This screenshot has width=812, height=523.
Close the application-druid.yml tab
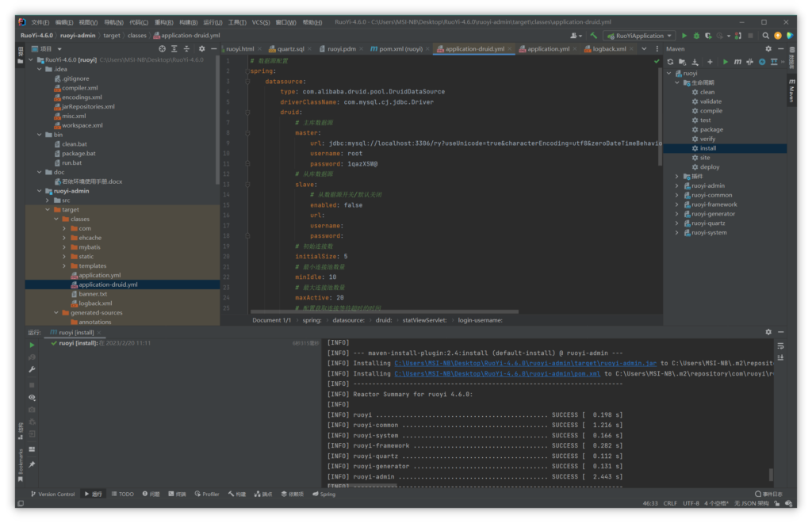(510, 48)
